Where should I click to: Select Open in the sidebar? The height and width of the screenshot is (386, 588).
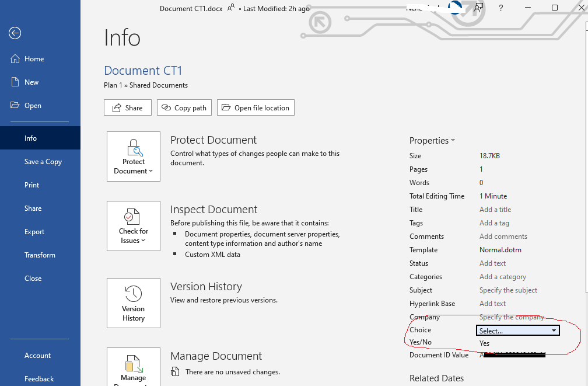coord(40,106)
